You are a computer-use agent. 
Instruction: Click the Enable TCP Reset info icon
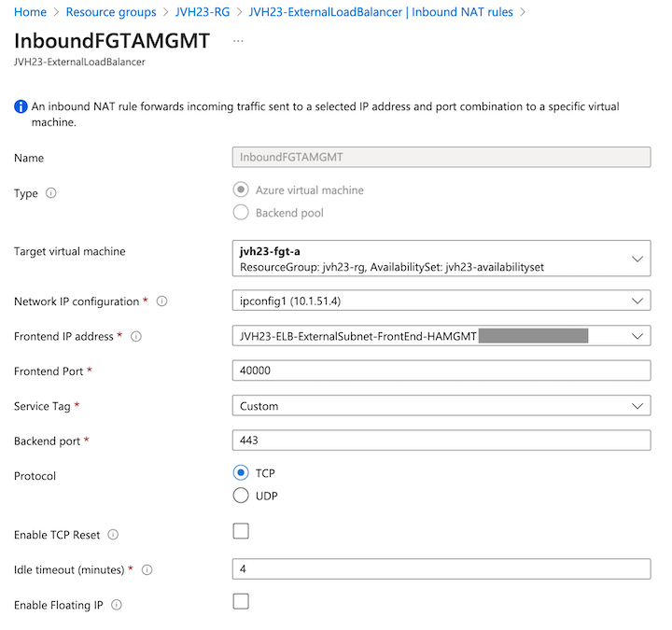click(x=113, y=535)
